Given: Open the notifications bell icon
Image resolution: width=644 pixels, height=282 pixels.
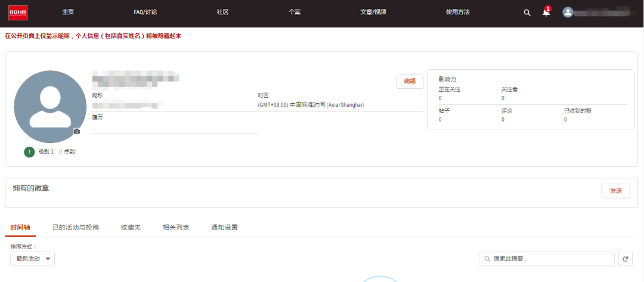Looking at the screenshot, I should 546,12.
